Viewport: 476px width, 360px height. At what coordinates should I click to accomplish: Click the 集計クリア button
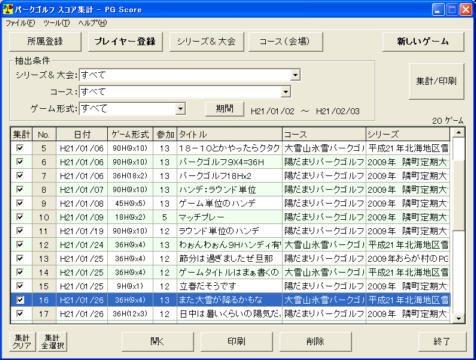click(x=22, y=342)
